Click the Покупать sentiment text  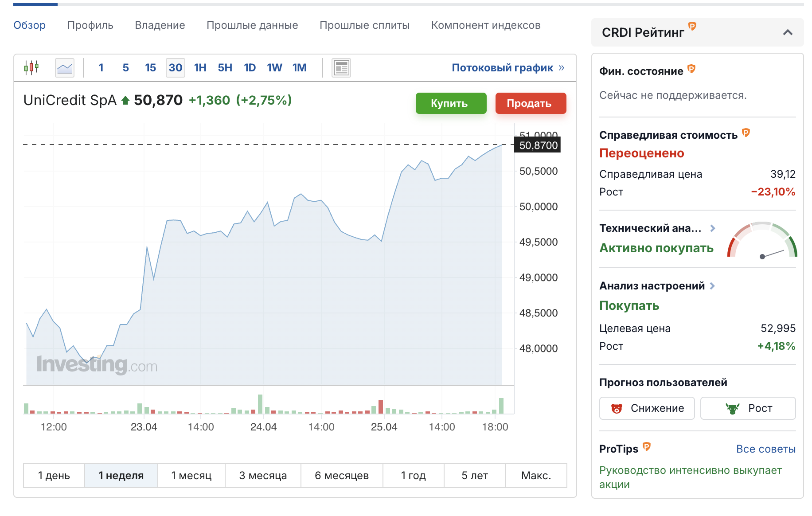(x=629, y=306)
